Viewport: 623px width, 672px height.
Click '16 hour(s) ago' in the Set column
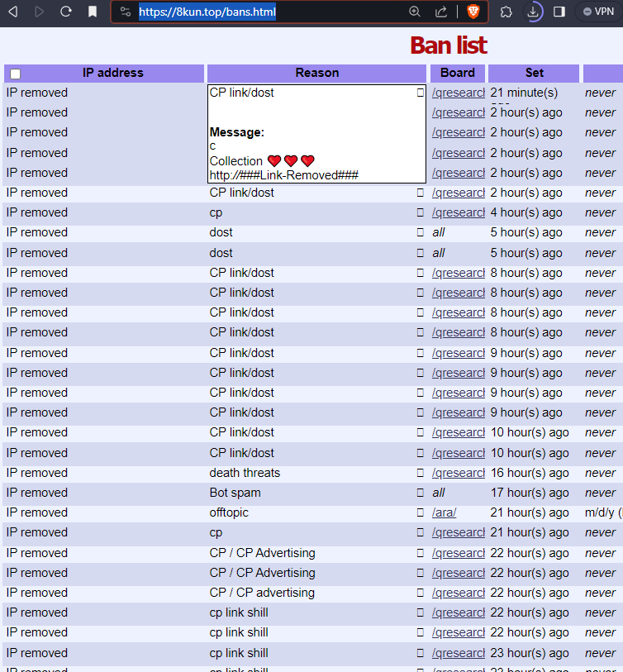(530, 473)
